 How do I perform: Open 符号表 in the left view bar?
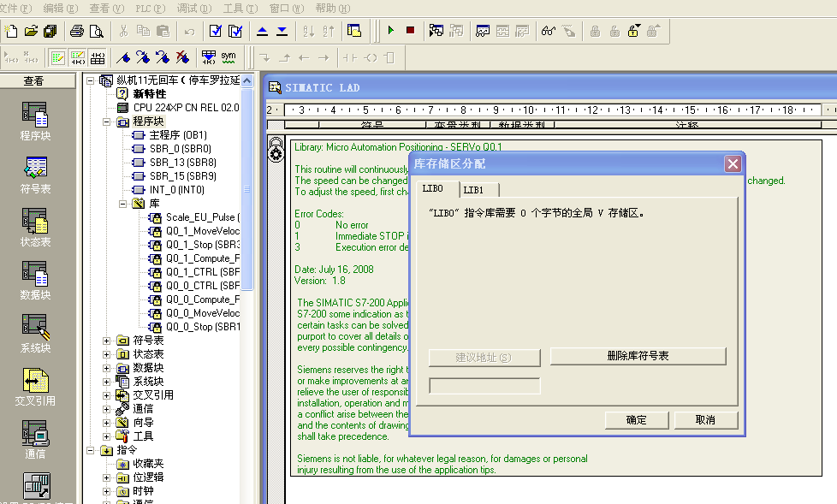click(x=35, y=175)
